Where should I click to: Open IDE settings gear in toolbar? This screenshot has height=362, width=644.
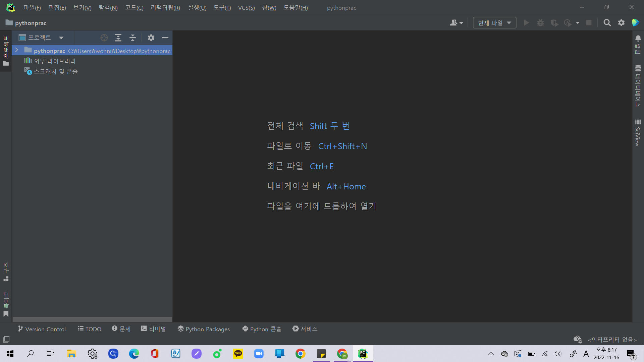click(x=621, y=23)
